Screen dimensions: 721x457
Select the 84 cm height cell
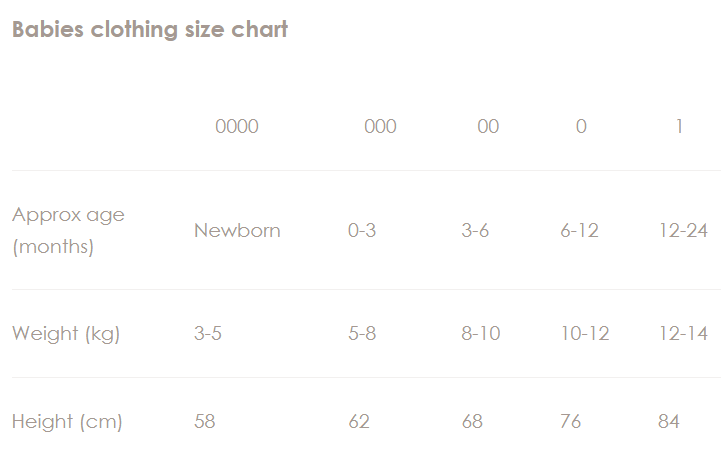pyautogui.click(x=669, y=421)
